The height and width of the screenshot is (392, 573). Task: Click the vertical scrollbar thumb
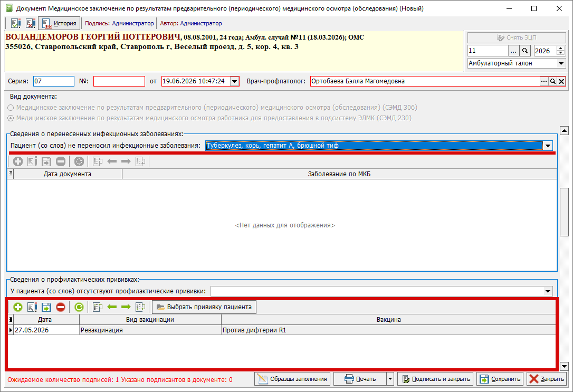(x=564, y=212)
